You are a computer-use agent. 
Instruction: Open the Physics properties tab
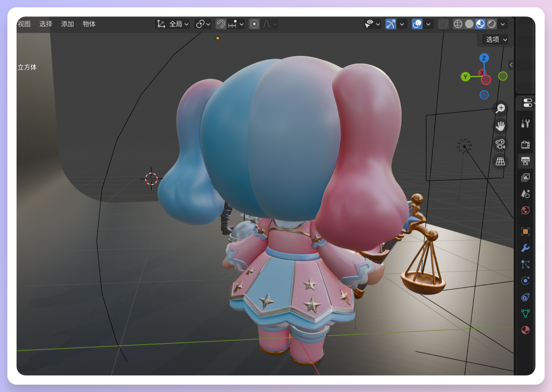525,281
